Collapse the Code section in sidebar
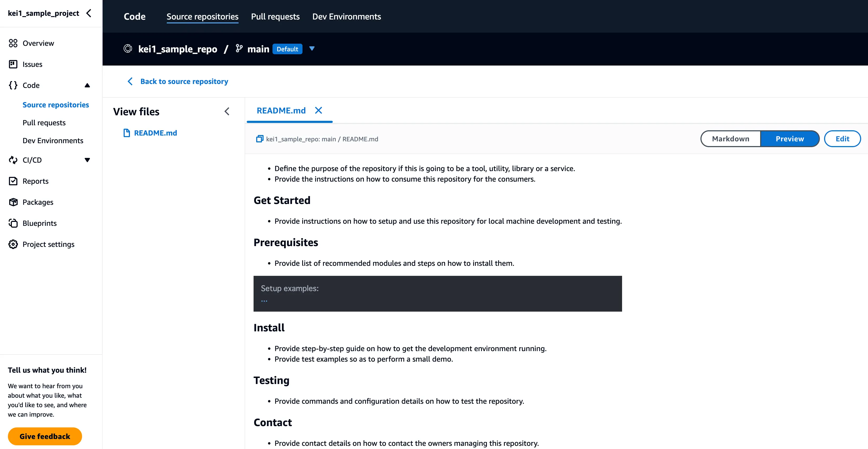The image size is (868, 449). click(87, 85)
